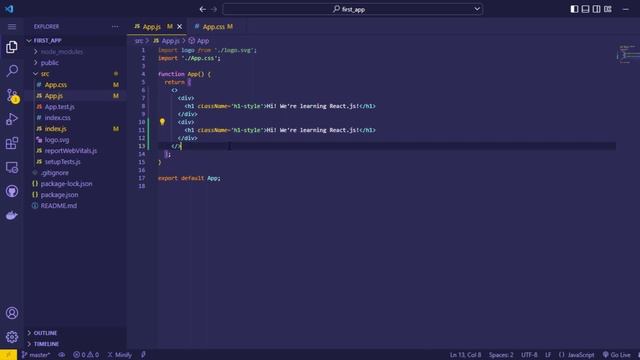Go forward with the right arrow
This screenshot has width=640, height=360.
pos(213,9)
